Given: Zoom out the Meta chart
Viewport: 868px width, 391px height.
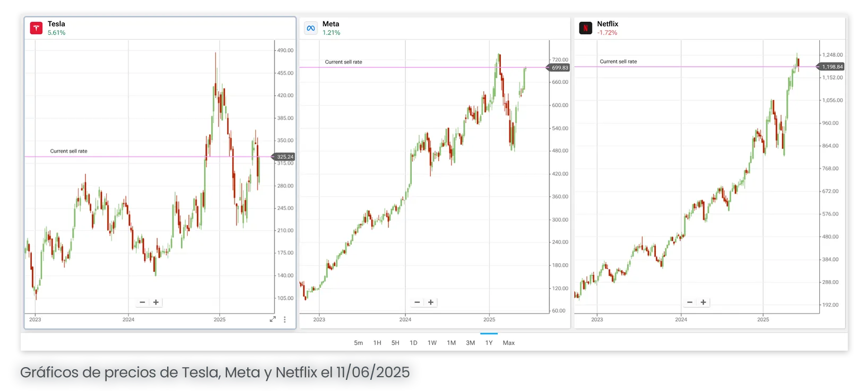Looking at the screenshot, I should 417,302.
